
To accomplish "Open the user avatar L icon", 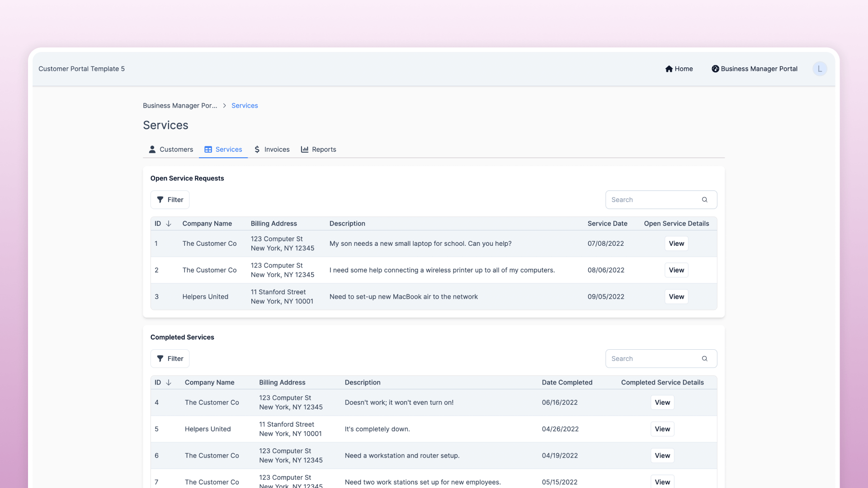I will click(x=820, y=69).
